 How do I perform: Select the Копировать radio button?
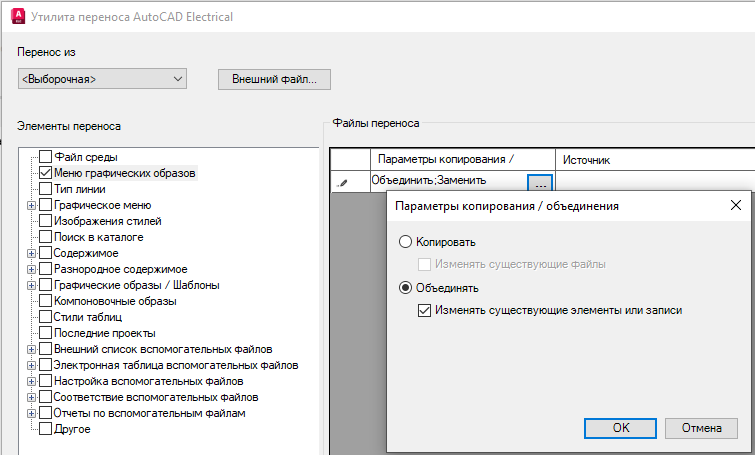point(405,242)
